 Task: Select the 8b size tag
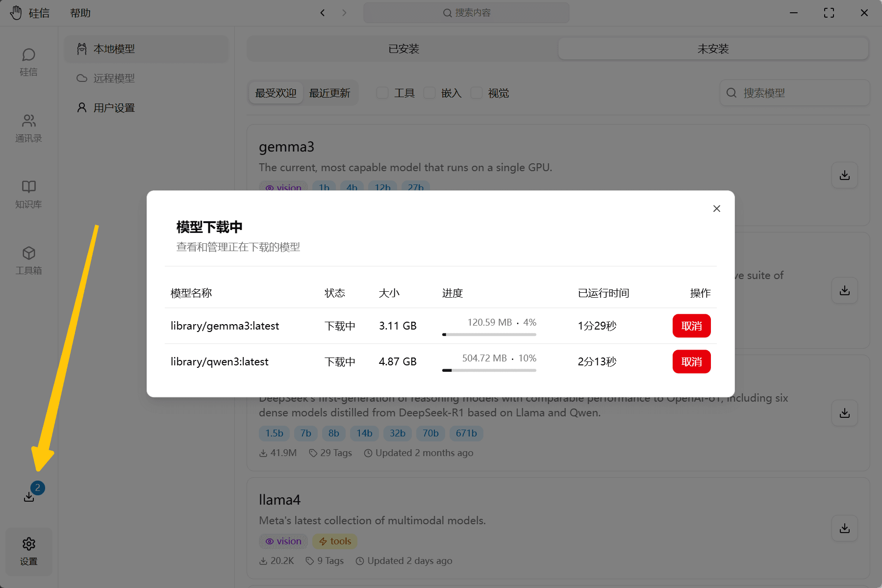(x=334, y=433)
